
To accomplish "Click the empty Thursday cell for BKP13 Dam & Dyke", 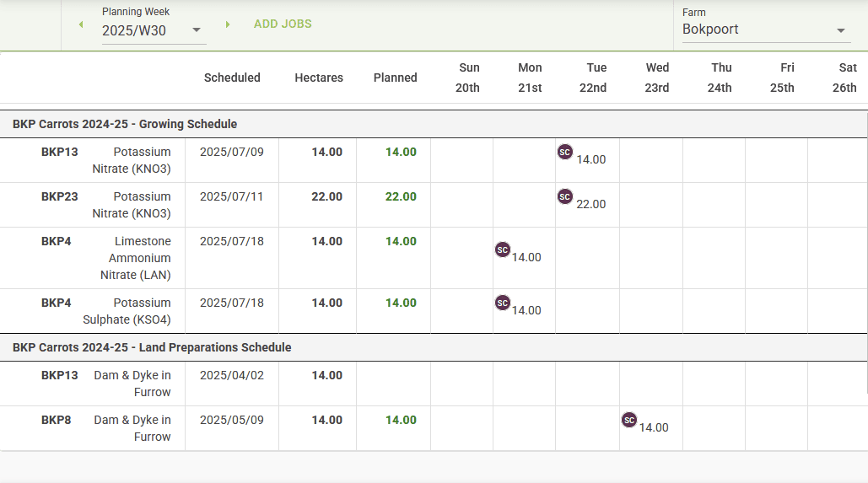I will coord(714,384).
